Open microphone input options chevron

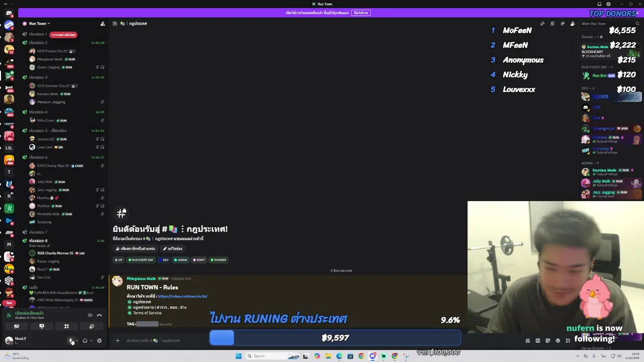point(77,341)
